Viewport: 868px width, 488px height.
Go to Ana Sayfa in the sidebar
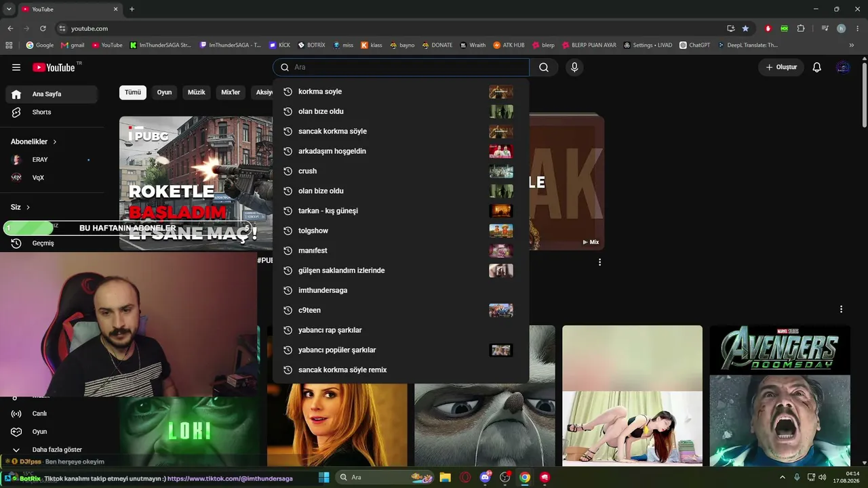pos(52,94)
